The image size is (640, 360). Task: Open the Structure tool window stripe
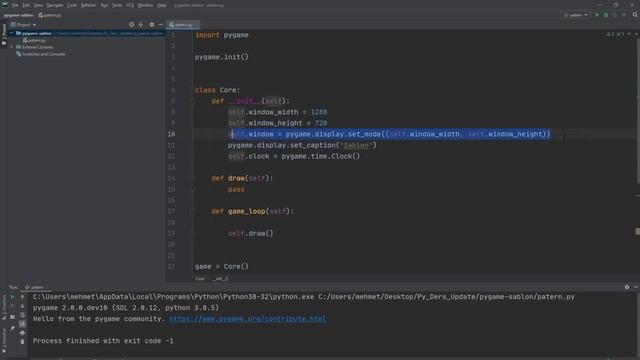tap(4, 307)
